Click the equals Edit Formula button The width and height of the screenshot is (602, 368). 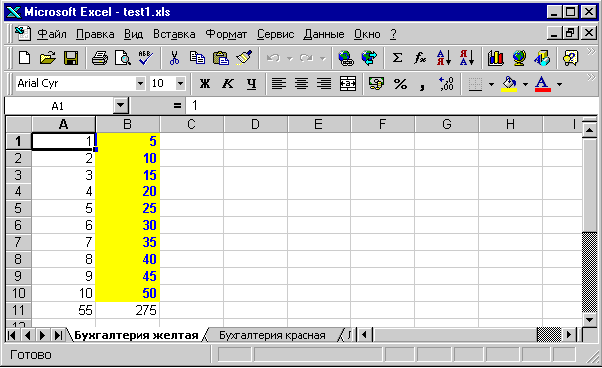[x=177, y=105]
